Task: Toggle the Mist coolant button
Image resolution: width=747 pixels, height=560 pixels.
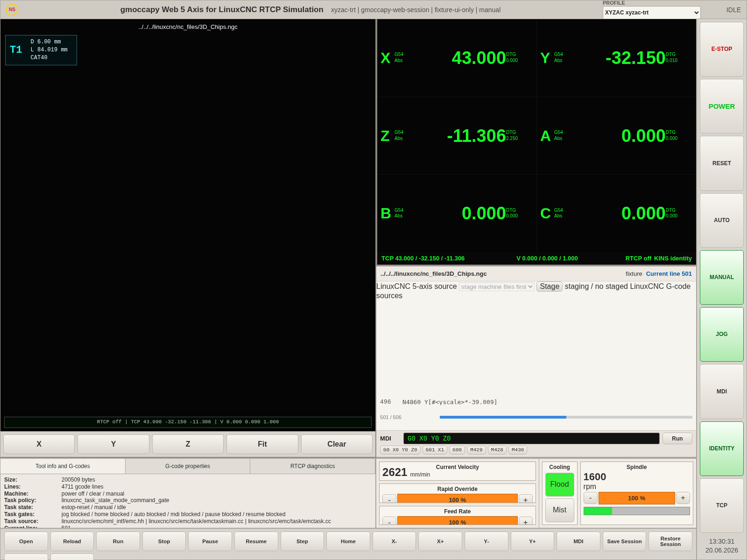Action: pos(559,510)
